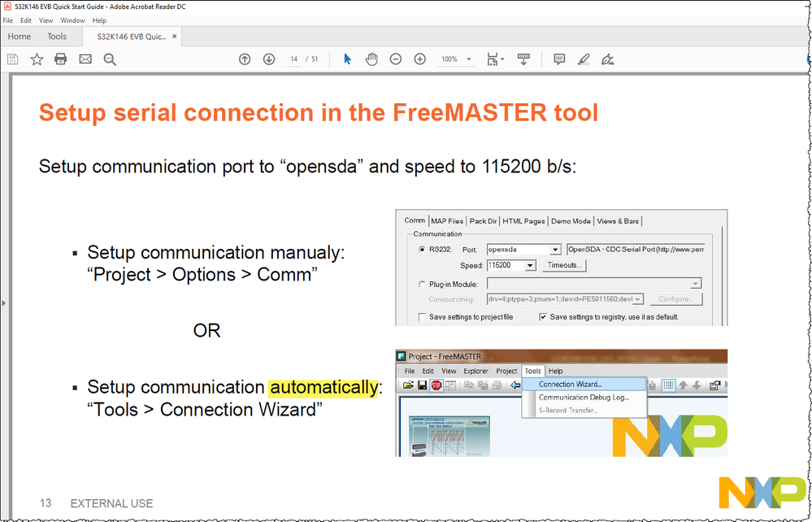
Task: Click the Find text magnifier icon
Action: tap(110, 59)
